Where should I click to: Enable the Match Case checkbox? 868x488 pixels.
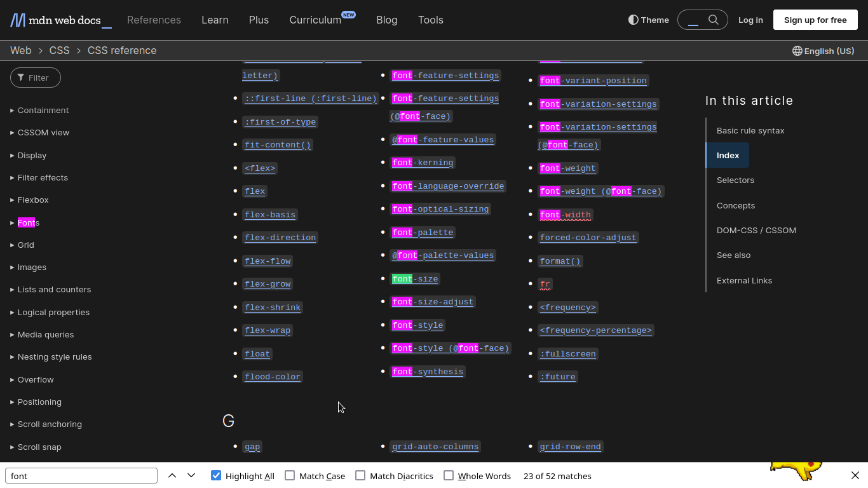[x=290, y=476]
